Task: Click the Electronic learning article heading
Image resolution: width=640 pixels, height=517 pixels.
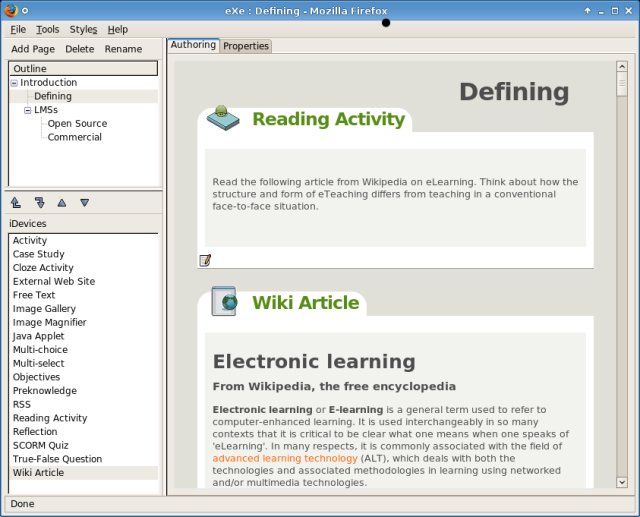Action: coord(314,362)
